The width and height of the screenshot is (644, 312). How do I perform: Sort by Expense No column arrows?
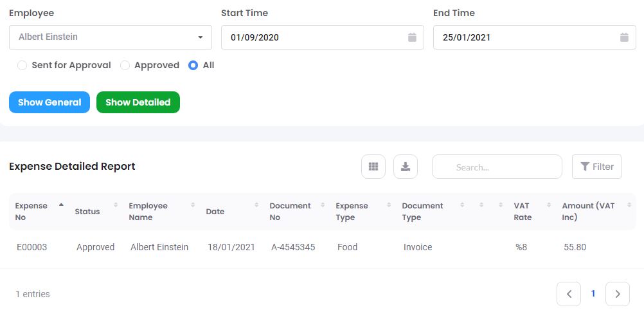pos(61,205)
